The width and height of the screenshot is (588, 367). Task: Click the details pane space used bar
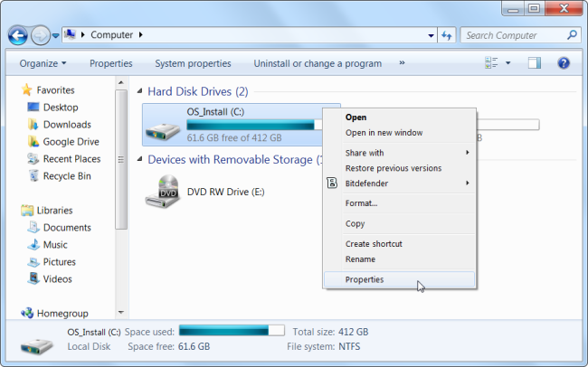pos(232,329)
